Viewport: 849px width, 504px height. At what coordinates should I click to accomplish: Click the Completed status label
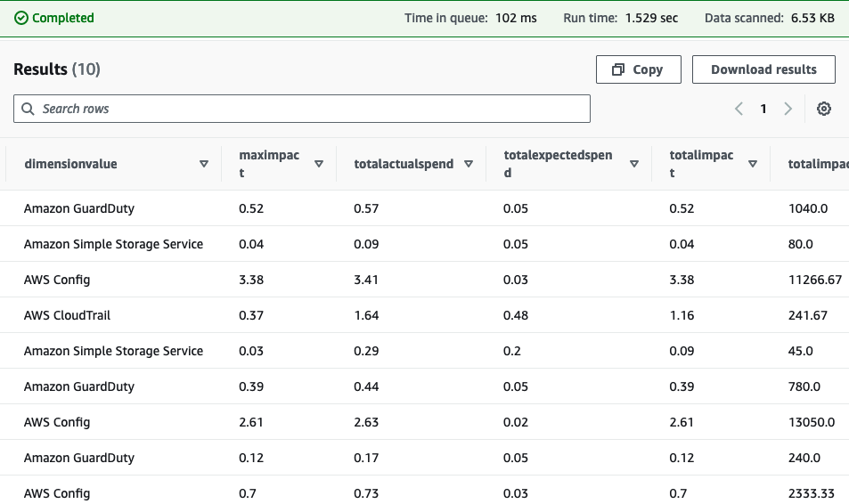63,18
